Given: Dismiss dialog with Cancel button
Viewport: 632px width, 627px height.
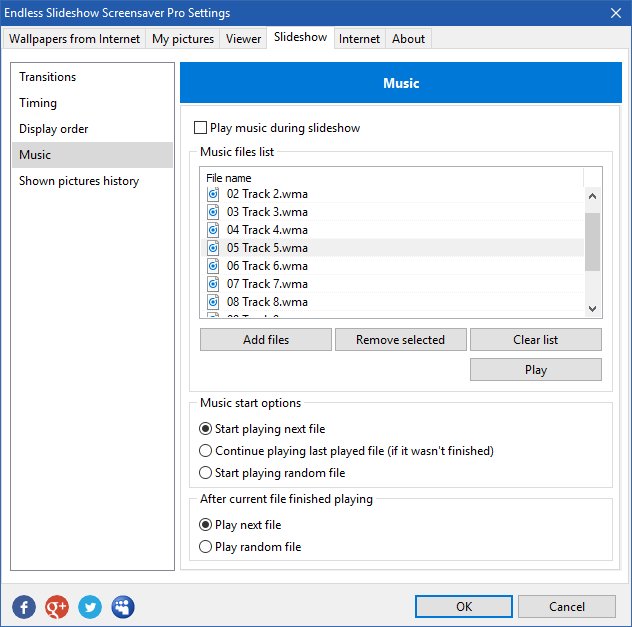Looking at the screenshot, I should [x=567, y=606].
